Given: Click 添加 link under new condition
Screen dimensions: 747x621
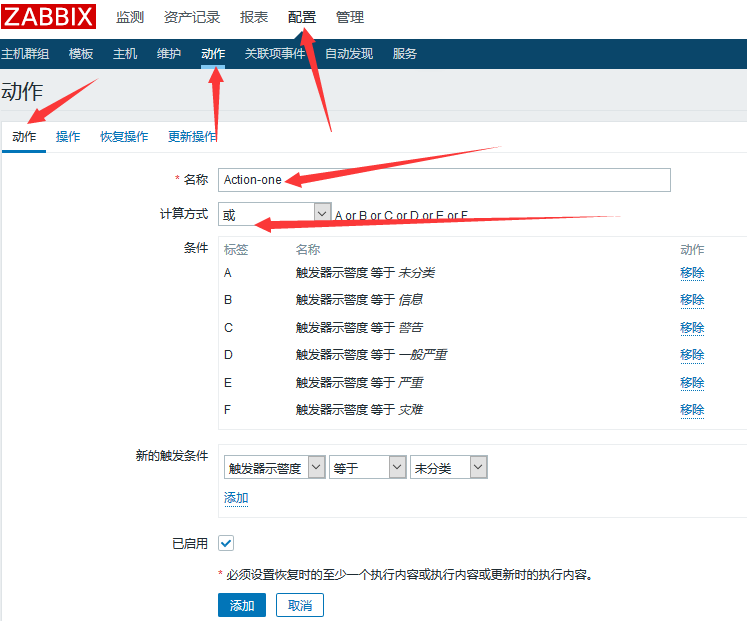Looking at the screenshot, I should pyautogui.click(x=236, y=498).
